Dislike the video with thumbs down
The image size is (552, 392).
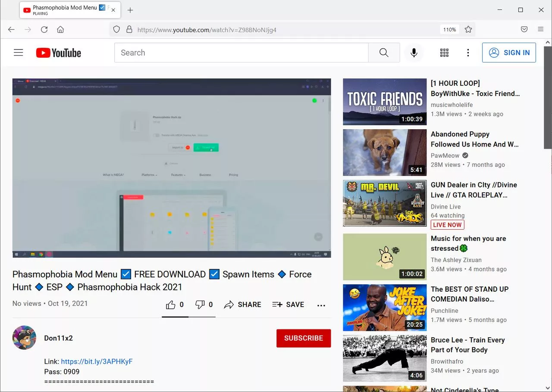pos(200,305)
